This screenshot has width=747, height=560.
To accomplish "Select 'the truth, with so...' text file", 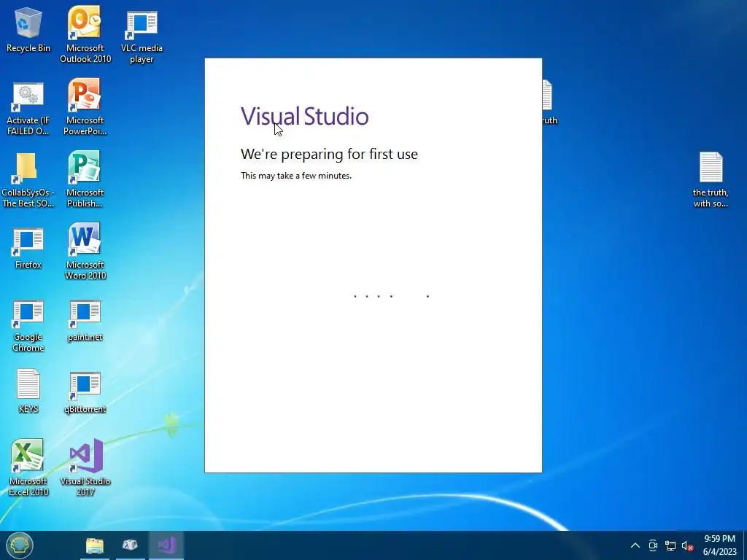I will pos(711,179).
